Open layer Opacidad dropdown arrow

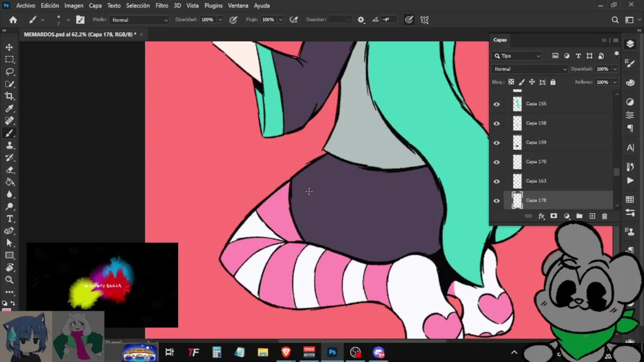[x=615, y=69]
